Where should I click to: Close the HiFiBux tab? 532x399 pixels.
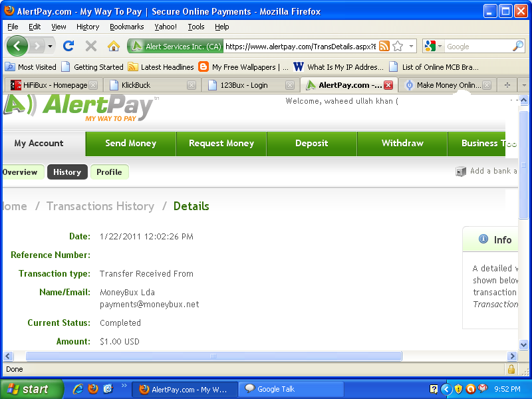[93, 85]
